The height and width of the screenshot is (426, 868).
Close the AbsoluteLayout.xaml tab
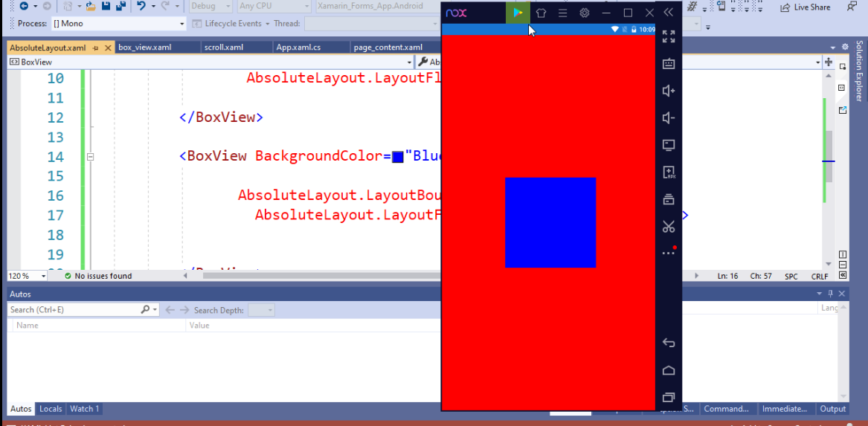pyautogui.click(x=108, y=48)
